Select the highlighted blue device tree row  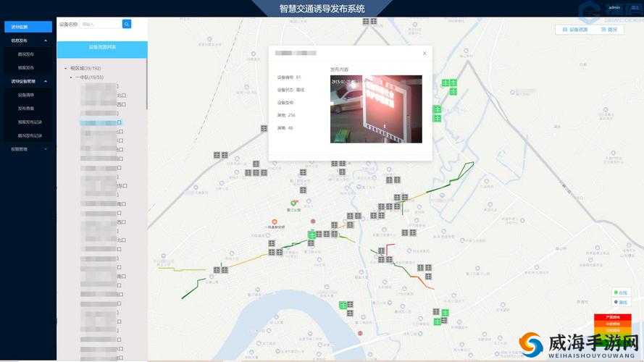point(101,122)
